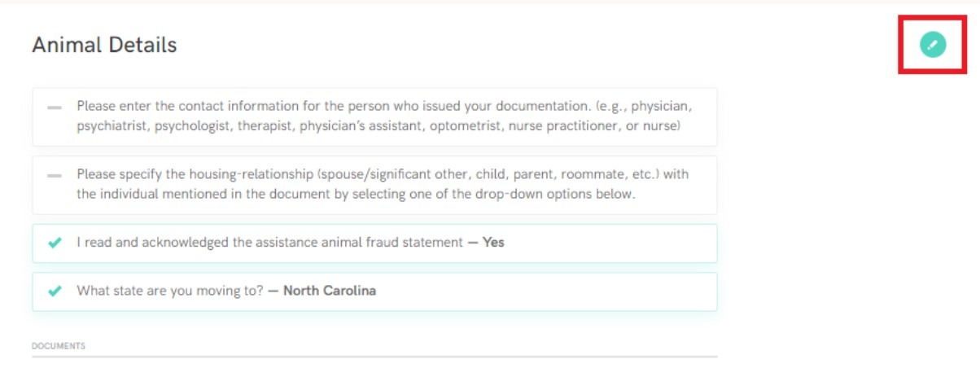The image size is (980, 377).
Task: Click the dash icon beside contact information question
Action: (x=55, y=107)
